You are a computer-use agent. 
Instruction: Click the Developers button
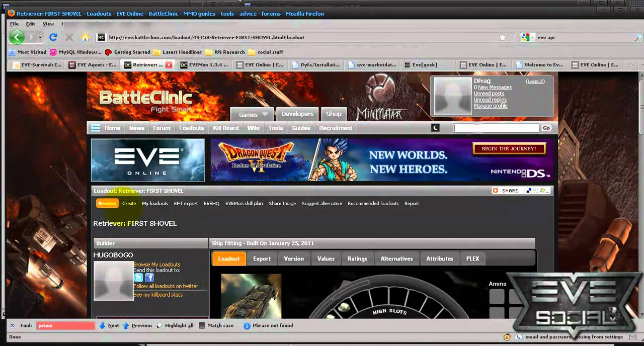(297, 114)
